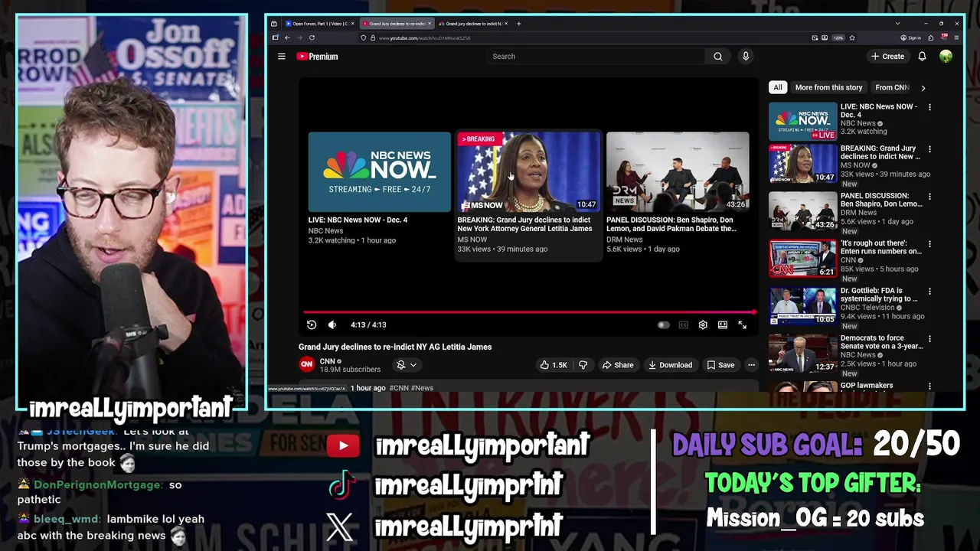The width and height of the screenshot is (980, 551).
Task: Select the All filter chip
Action: (x=777, y=87)
